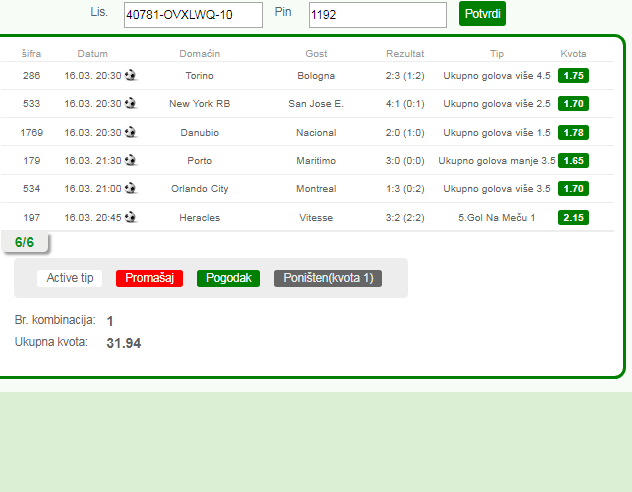Click the green Pogodak legend label

click(x=228, y=278)
